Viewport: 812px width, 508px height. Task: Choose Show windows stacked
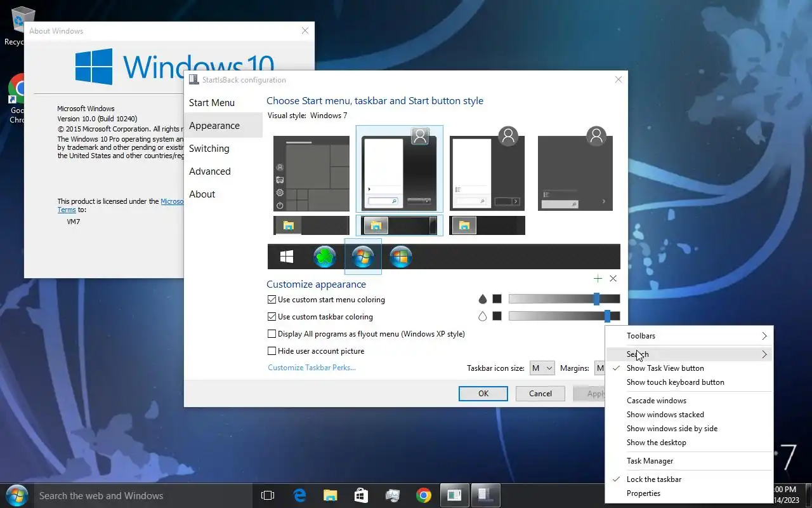coord(689,415)
